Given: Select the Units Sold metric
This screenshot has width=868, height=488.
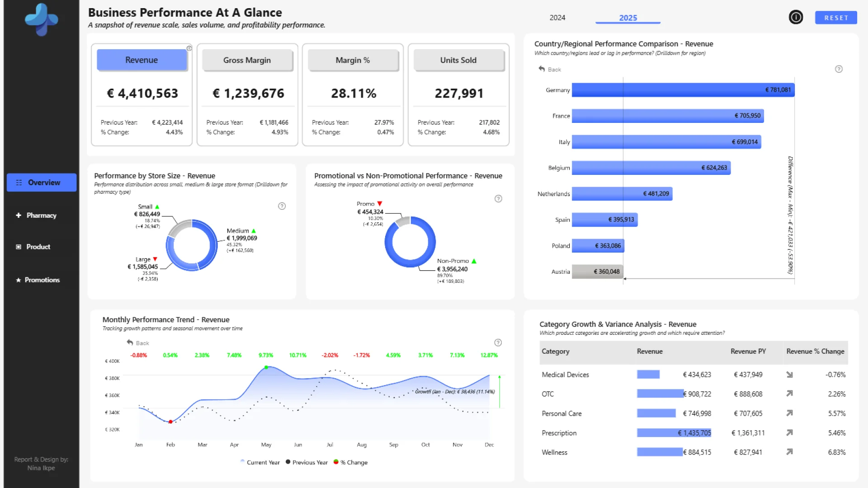Looking at the screenshot, I should (x=458, y=60).
